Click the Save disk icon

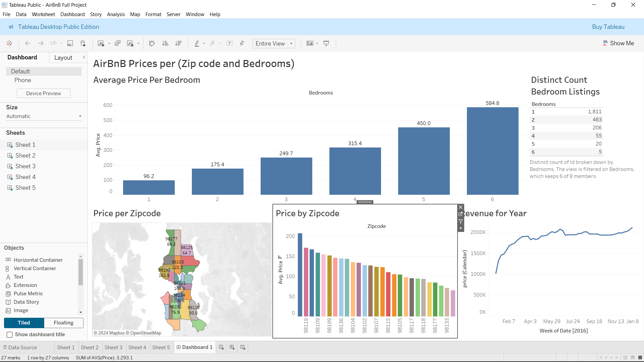pos(70,43)
